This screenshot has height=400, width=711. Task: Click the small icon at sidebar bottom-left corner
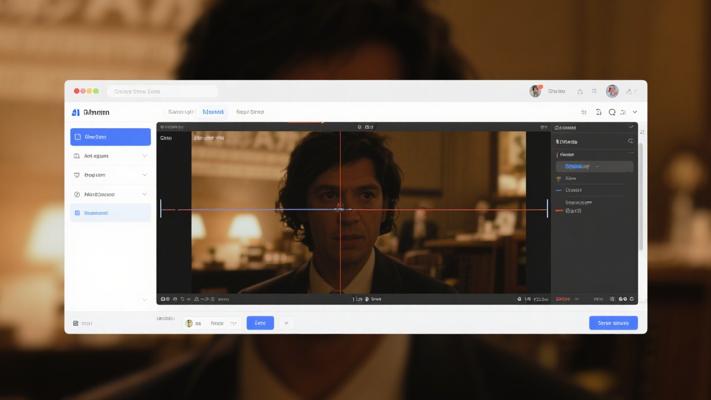[x=76, y=323]
